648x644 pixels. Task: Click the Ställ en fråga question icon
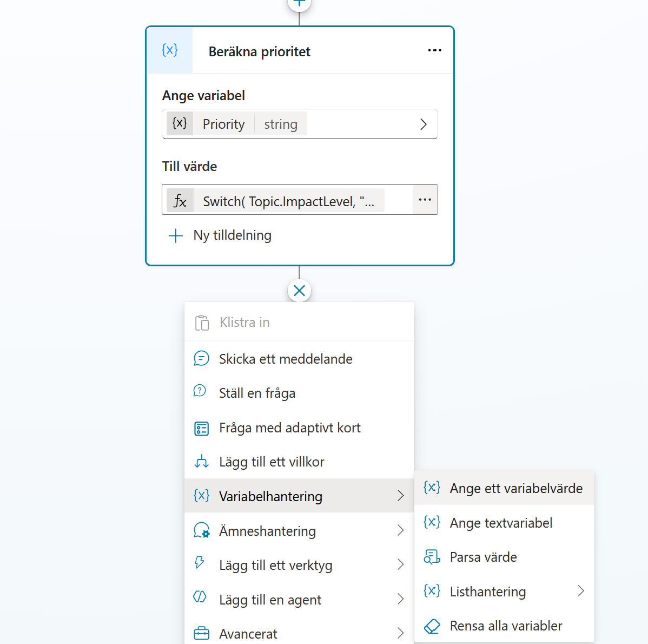coord(200,391)
